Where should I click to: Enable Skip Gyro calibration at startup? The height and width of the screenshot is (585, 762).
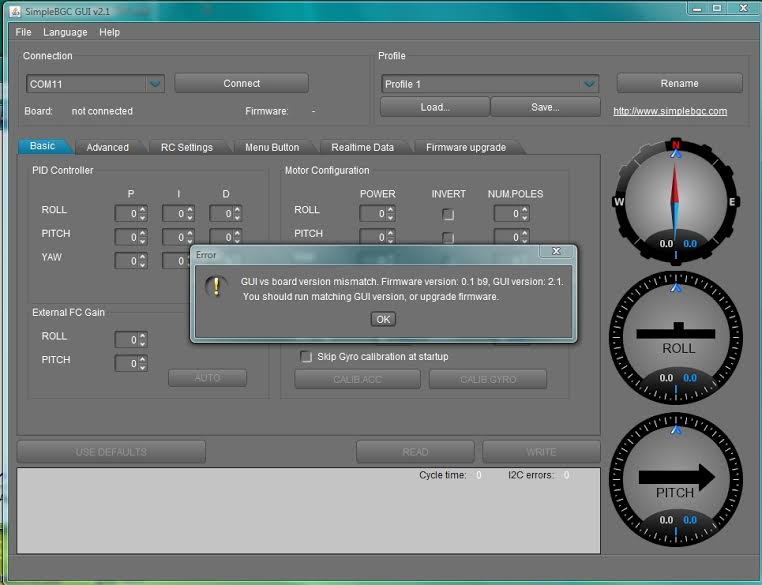point(307,357)
